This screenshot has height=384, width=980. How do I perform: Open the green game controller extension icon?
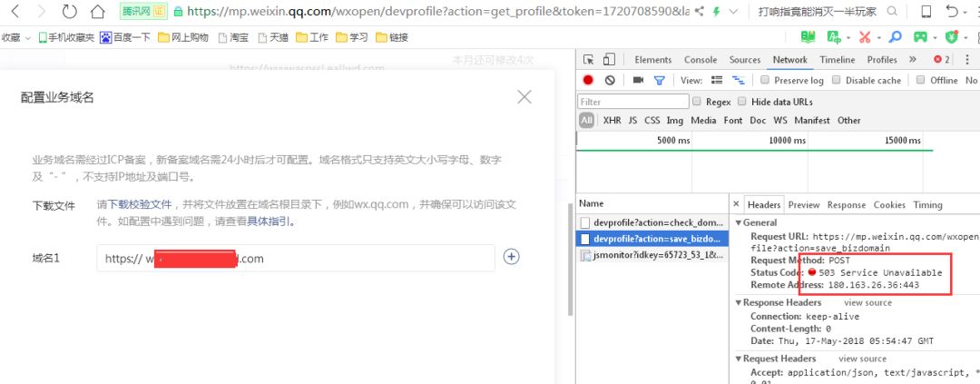pos(920,37)
